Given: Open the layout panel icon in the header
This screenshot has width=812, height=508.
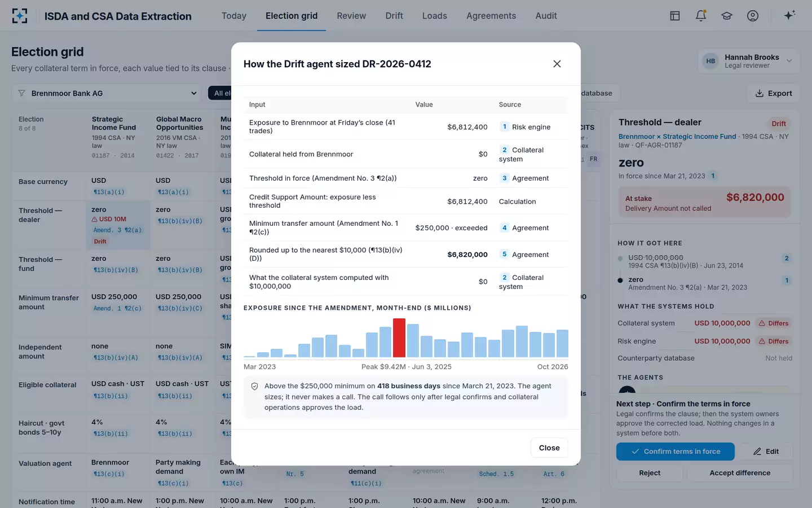Looking at the screenshot, I should (675, 16).
